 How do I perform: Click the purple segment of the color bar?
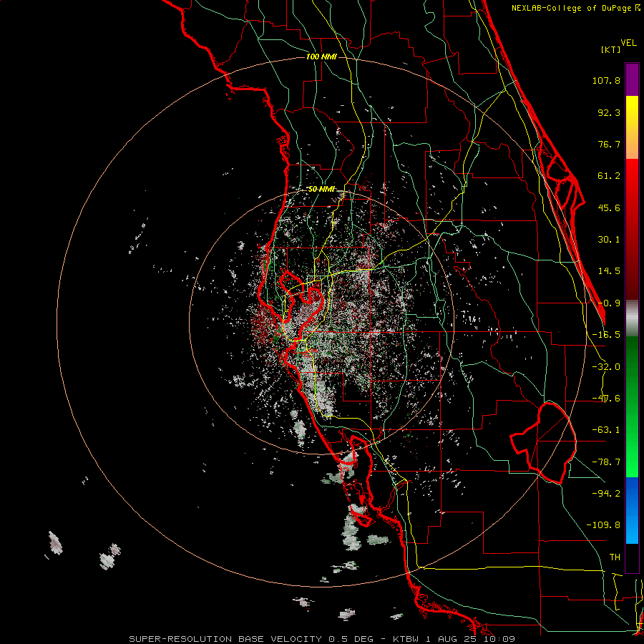click(632, 80)
